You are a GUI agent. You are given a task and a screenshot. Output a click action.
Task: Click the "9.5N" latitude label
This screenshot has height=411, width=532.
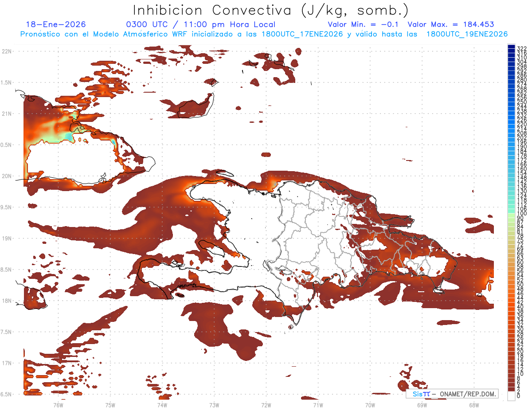pyautogui.click(x=7, y=207)
